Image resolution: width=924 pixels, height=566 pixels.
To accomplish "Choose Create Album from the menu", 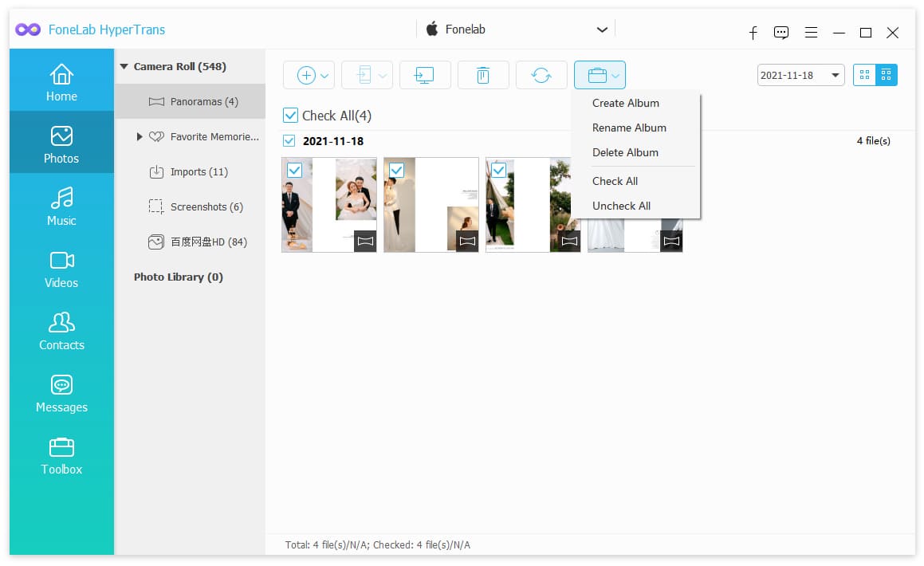I will pyautogui.click(x=625, y=103).
